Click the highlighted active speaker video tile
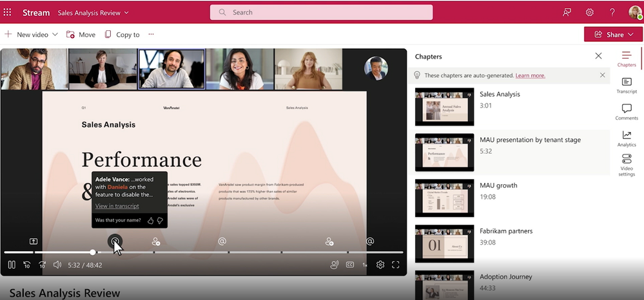The image size is (644, 300). click(171, 69)
